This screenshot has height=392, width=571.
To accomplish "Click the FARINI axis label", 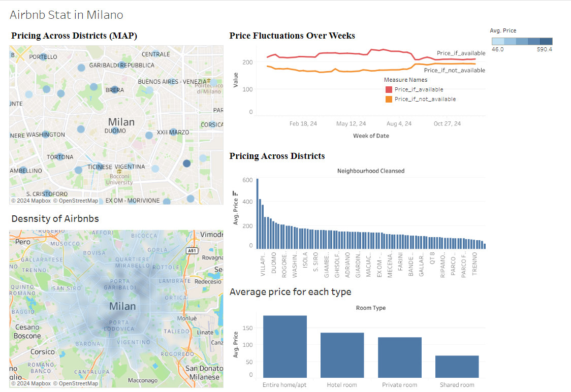I will coord(400,262).
